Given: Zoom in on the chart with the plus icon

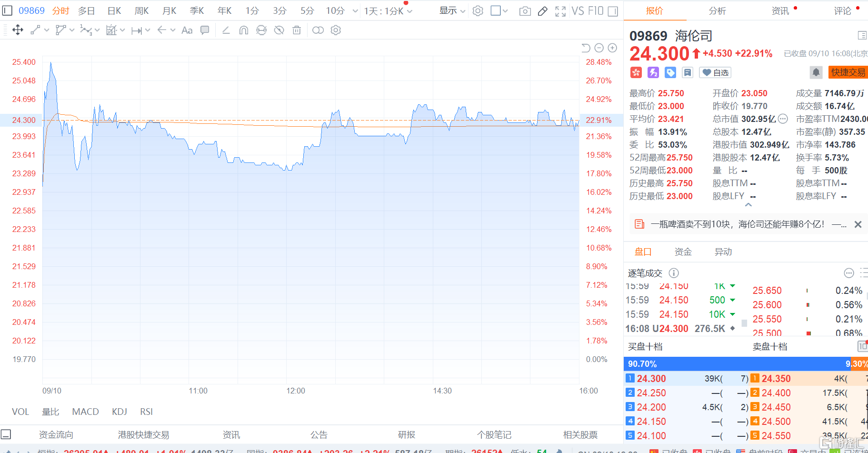Looking at the screenshot, I should click(x=612, y=48).
